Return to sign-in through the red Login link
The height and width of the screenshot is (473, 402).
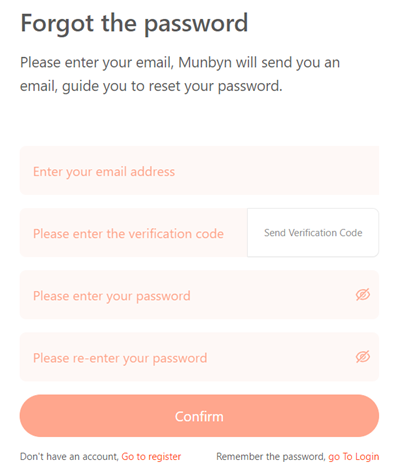click(354, 456)
